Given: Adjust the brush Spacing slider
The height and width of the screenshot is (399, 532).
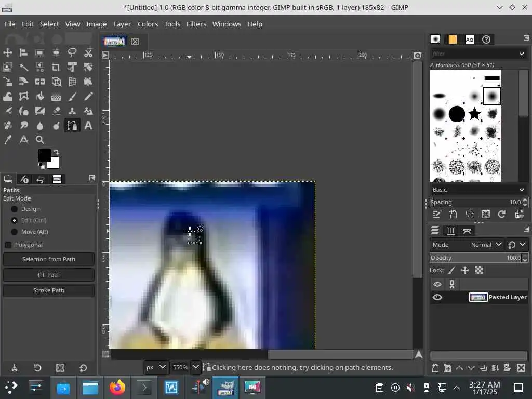Looking at the screenshot, I should (x=476, y=202).
